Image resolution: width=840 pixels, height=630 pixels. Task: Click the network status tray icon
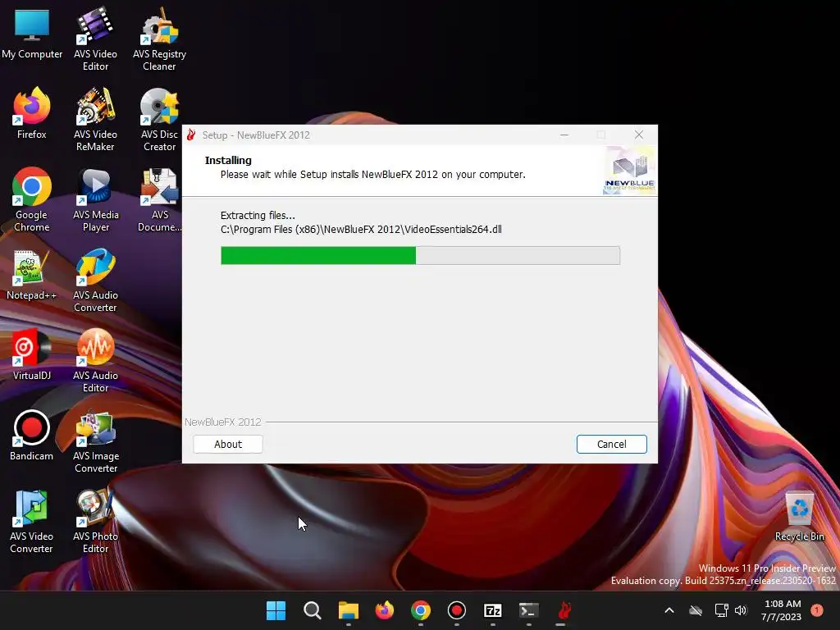click(x=721, y=610)
